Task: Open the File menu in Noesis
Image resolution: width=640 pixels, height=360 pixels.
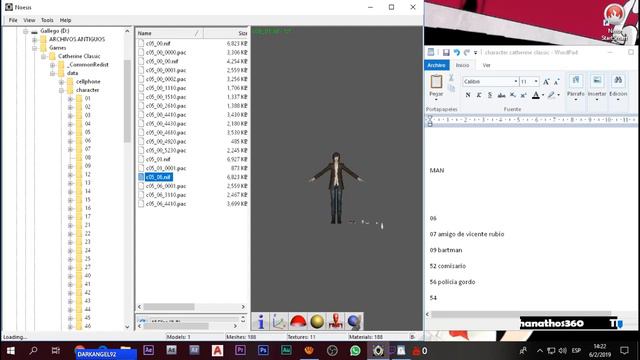Action: pyautogui.click(x=13, y=20)
